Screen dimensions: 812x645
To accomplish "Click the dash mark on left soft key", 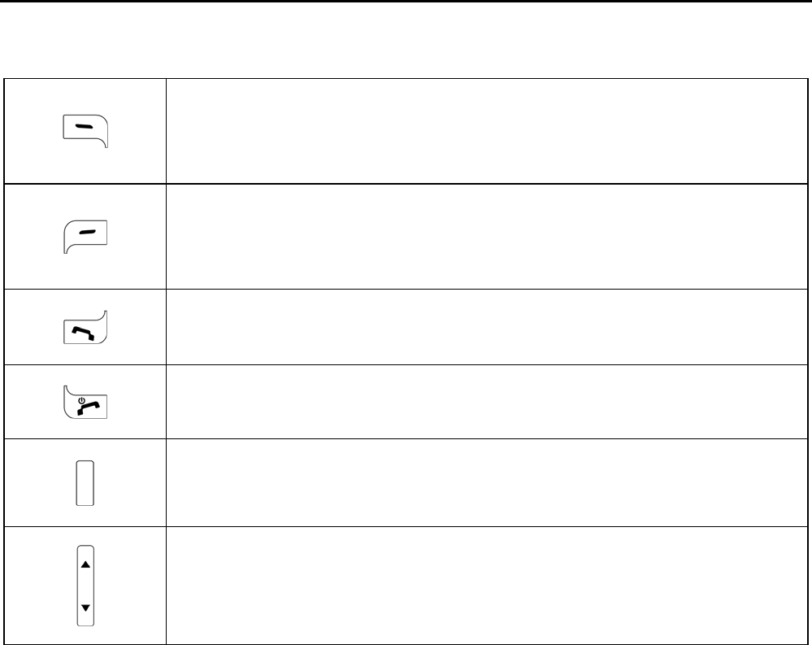I will point(84,128).
